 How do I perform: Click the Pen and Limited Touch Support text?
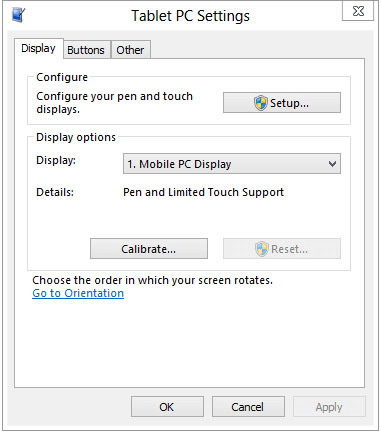click(203, 192)
